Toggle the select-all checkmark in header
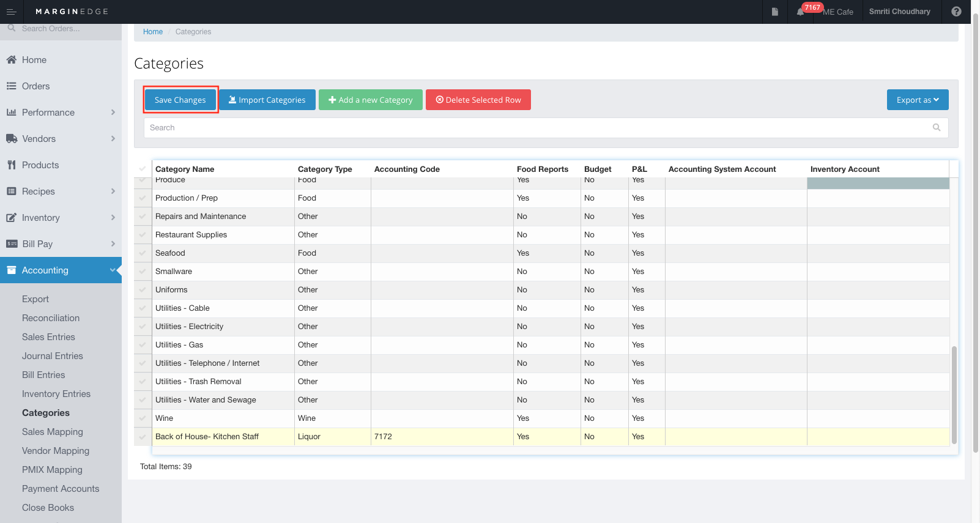This screenshot has width=980, height=523. 143,169
